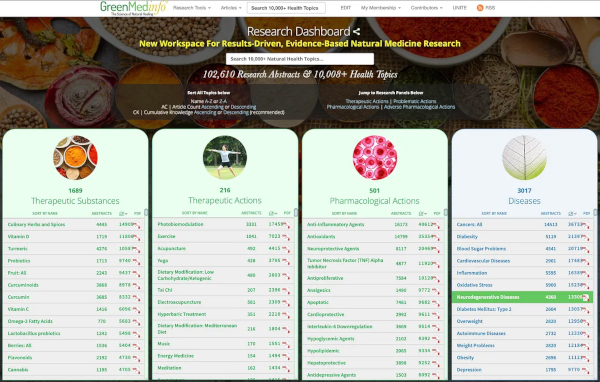600x382 pixels.
Task: Open PDF icon for Neurodegenerative Diseases row
Action: (x=585, y=298)
